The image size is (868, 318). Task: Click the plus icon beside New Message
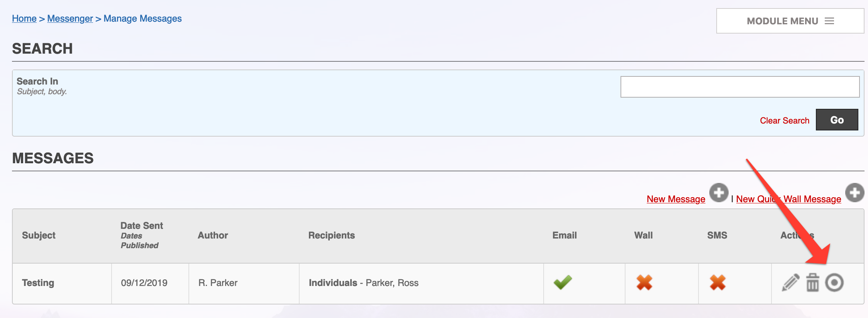coord(719,193)
